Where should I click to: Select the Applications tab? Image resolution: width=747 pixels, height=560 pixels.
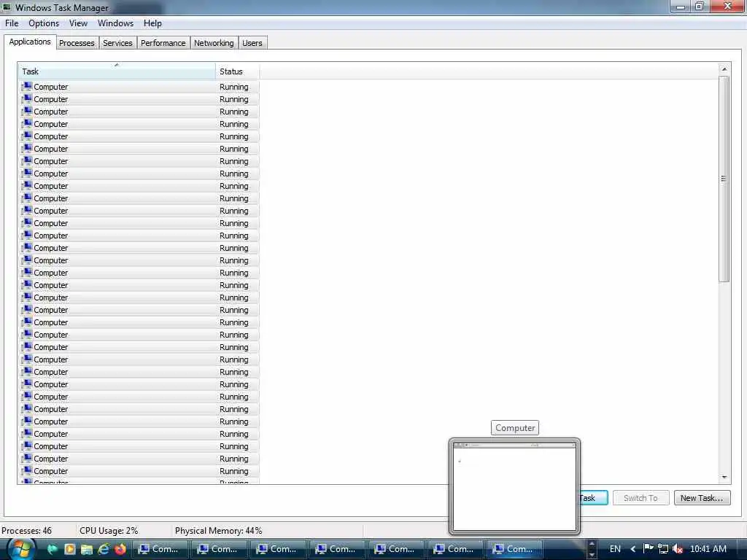[30, 42]
